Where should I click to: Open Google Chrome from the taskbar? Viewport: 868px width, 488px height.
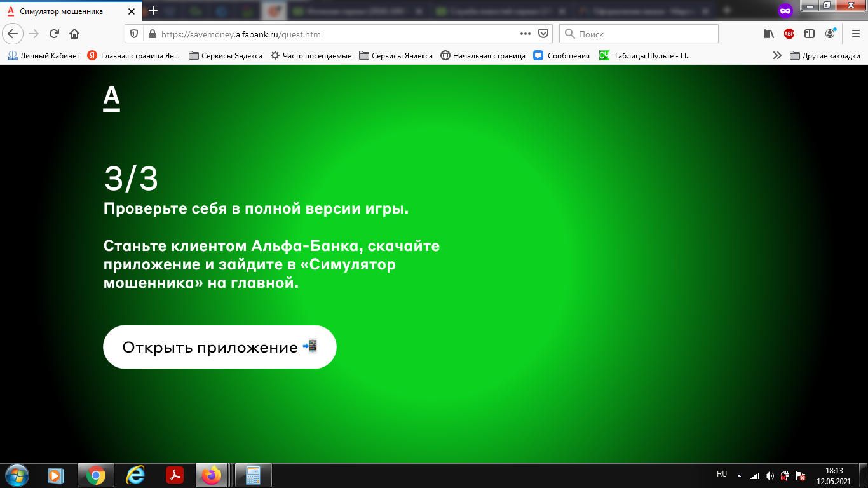point(96,475)
